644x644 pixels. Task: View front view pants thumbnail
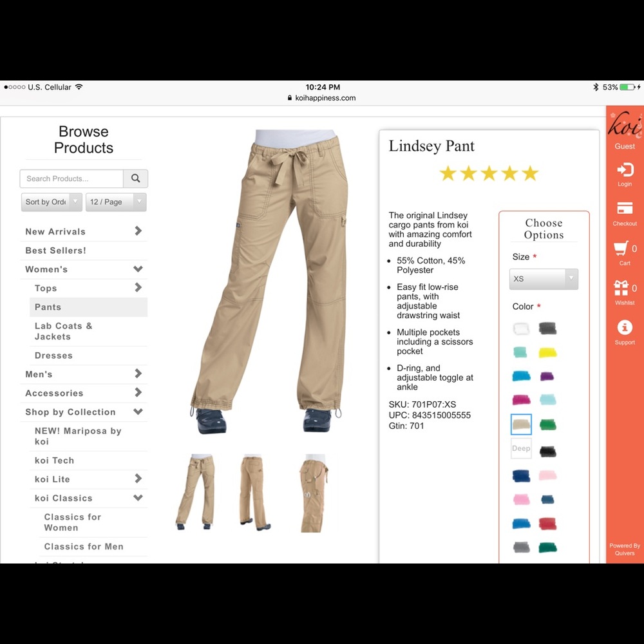coord(194,492)
